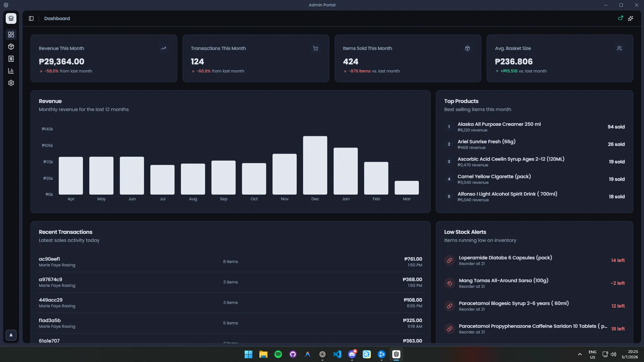The image size is (644, 362).
Task: Open transaction ac90eef1
Action: point(231,262)
